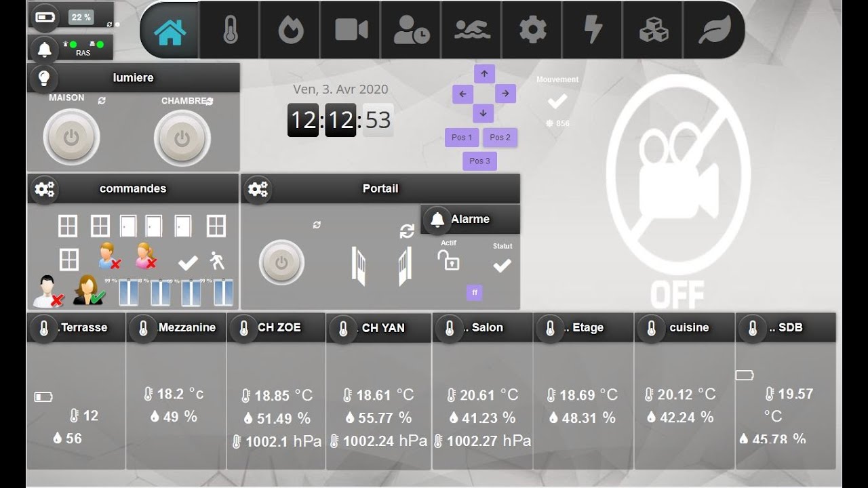The height and width of the screenshot is (488, 868).
Task: Toggle the CHAMBRE light power button
Action: (x=182, y=138)
